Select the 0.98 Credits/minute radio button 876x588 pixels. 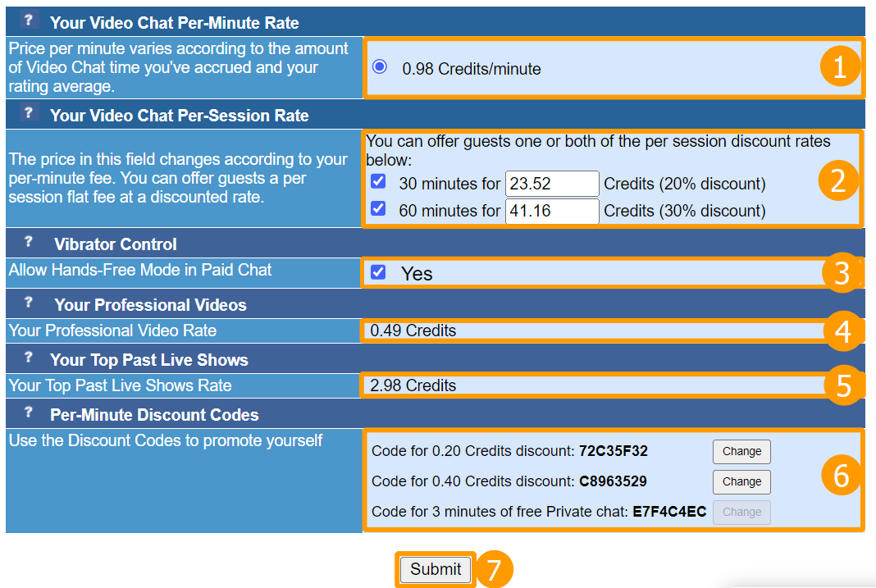tap(379, 67)
